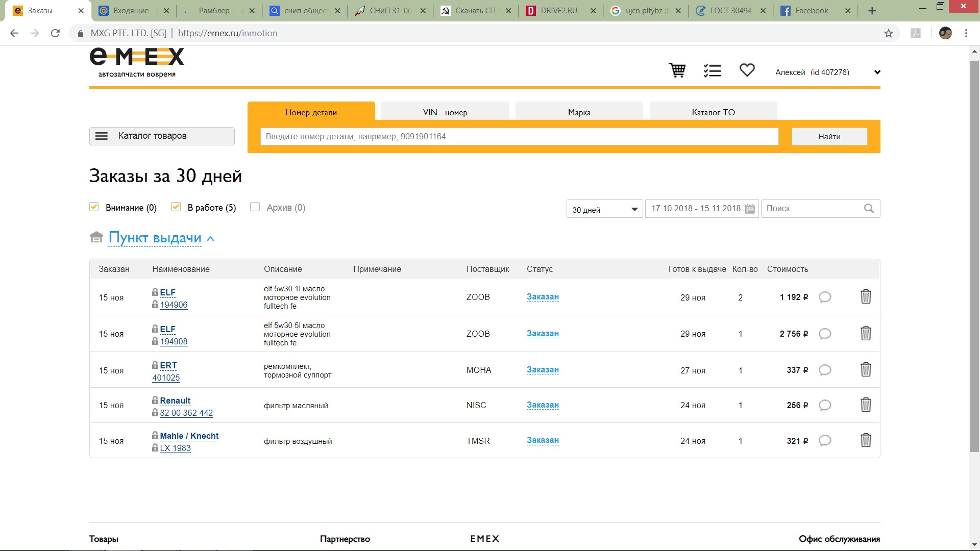This screenshot has height=551, width=980.
Task: Click trash icon for Mahle / Knecht order
Action: click(x=866, y=440)
